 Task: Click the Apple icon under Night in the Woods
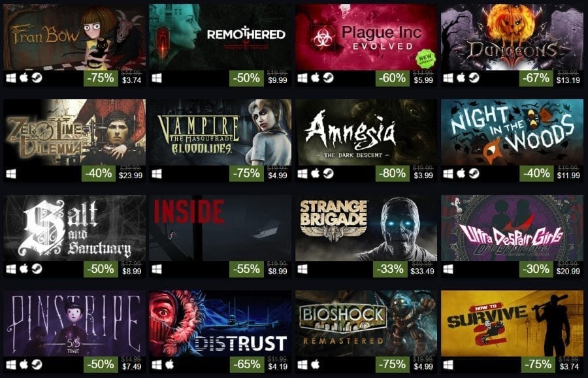pos(461,174)
